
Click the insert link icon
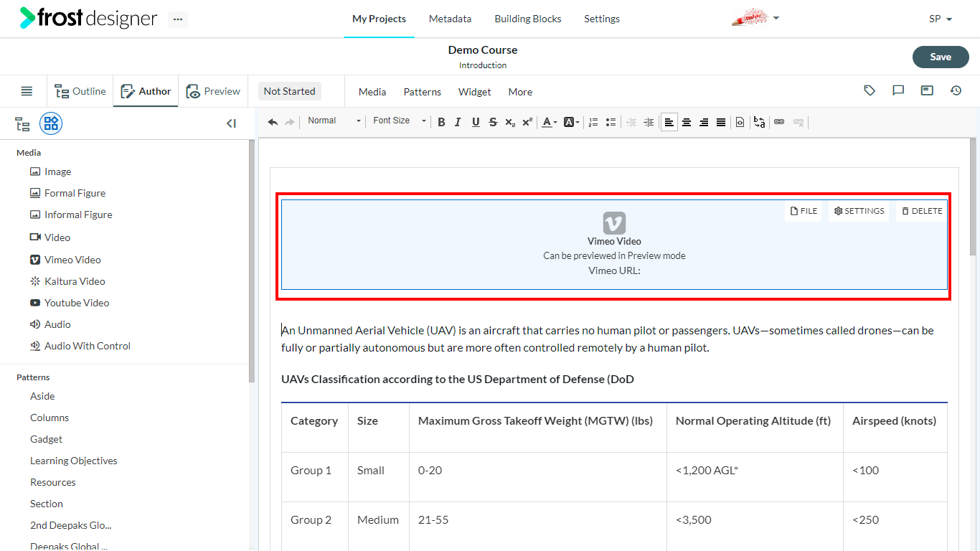coord(779,122)
